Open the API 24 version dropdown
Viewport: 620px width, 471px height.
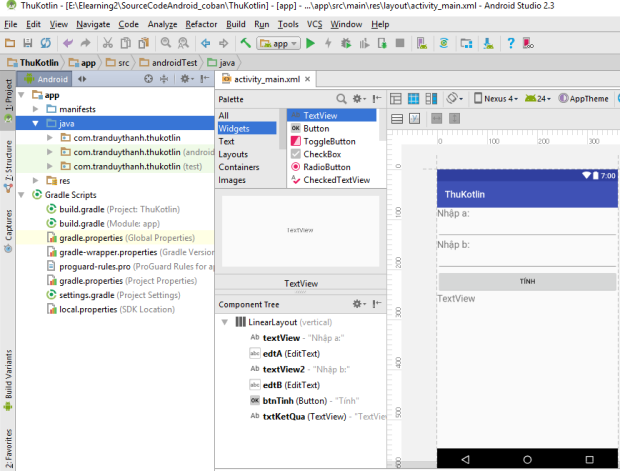click(537, 98)
